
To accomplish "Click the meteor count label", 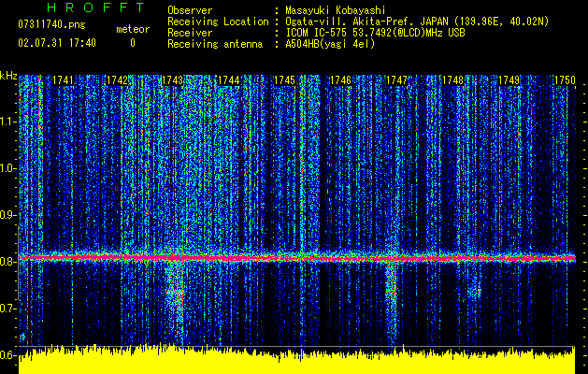I will 133,29.
